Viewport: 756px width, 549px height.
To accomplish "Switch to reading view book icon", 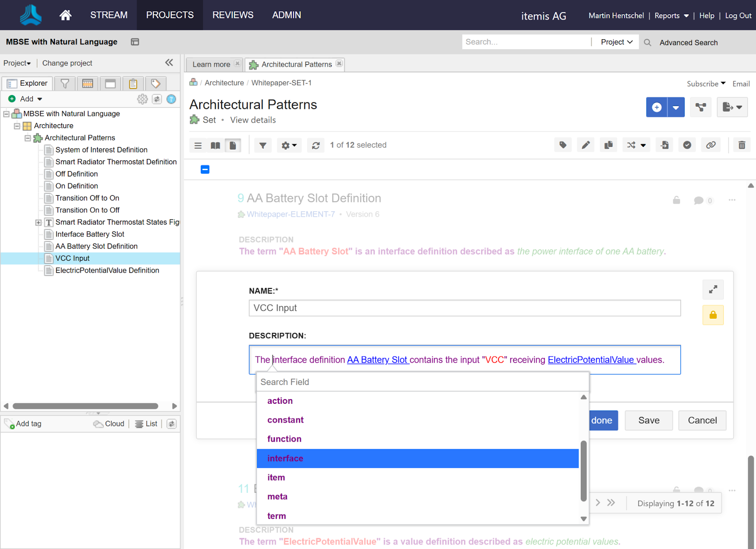I will coord(215,146).
